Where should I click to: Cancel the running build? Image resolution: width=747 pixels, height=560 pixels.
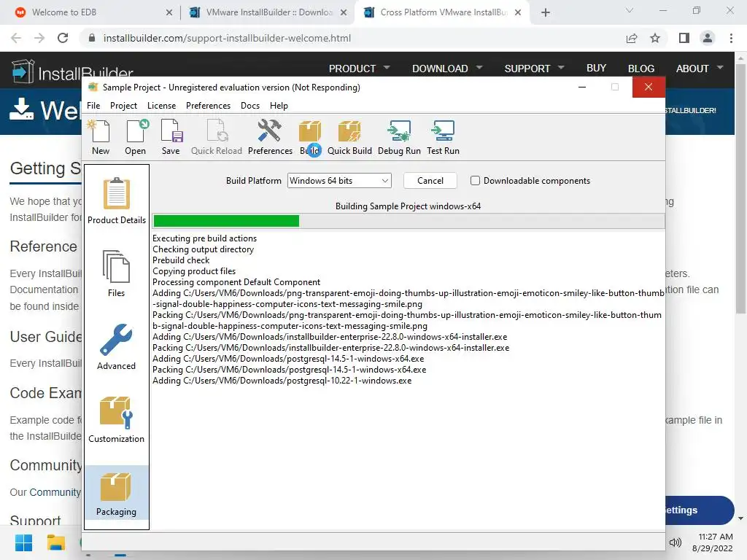click(x=430, y=181)
